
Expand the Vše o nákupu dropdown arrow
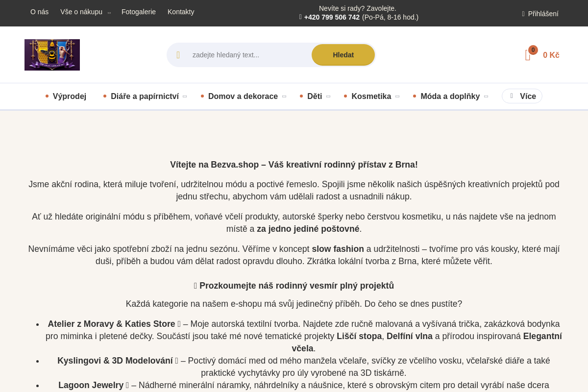[109, 13]
